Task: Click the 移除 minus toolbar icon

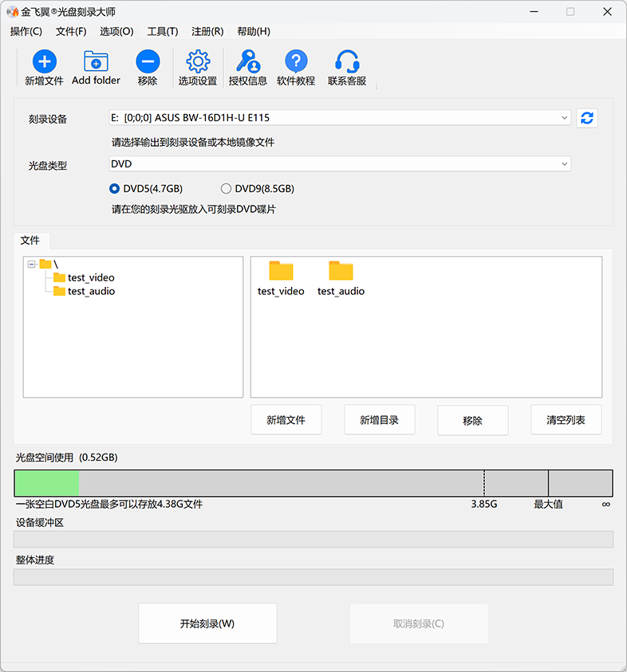Action: tap(148, 62)
